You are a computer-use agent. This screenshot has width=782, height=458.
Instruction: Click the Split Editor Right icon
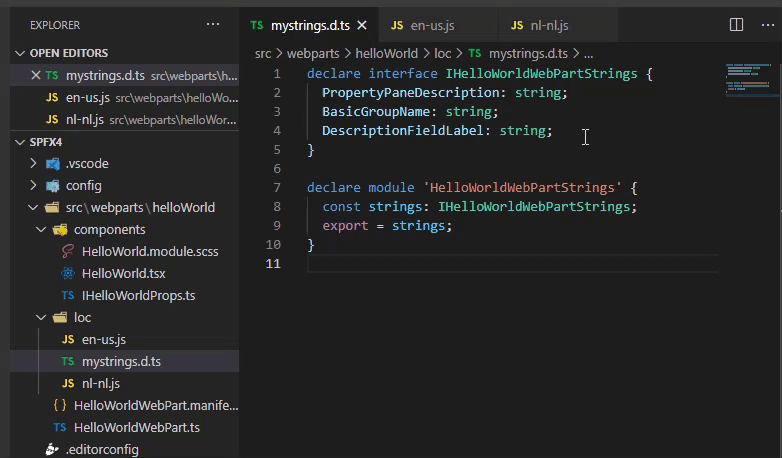coord(736,24)
